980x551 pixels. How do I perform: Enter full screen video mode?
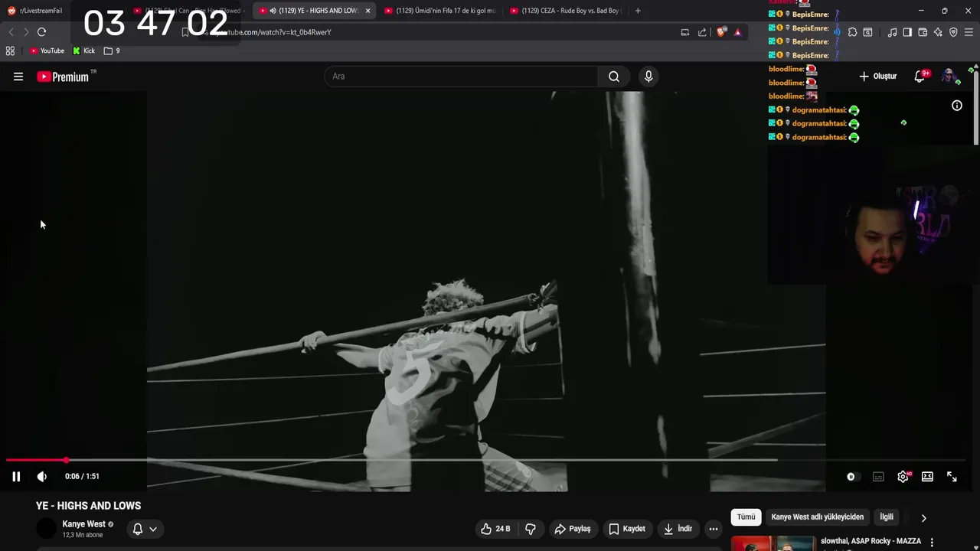pos(952,477)
